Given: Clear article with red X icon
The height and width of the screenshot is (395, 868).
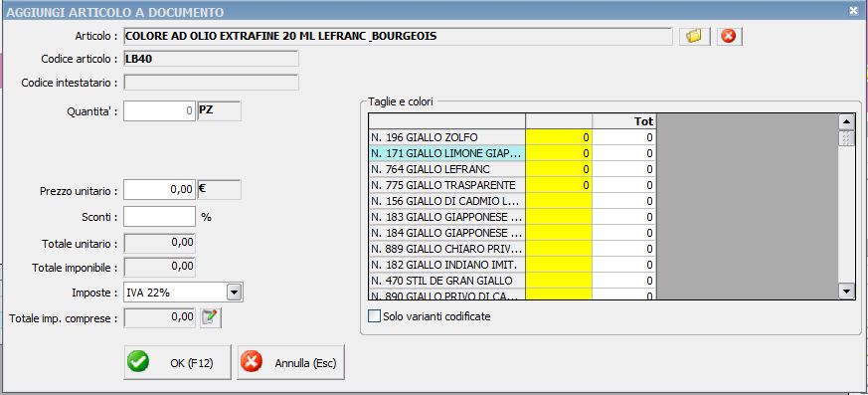Looking at the screenshot, I should pos(729,37).
